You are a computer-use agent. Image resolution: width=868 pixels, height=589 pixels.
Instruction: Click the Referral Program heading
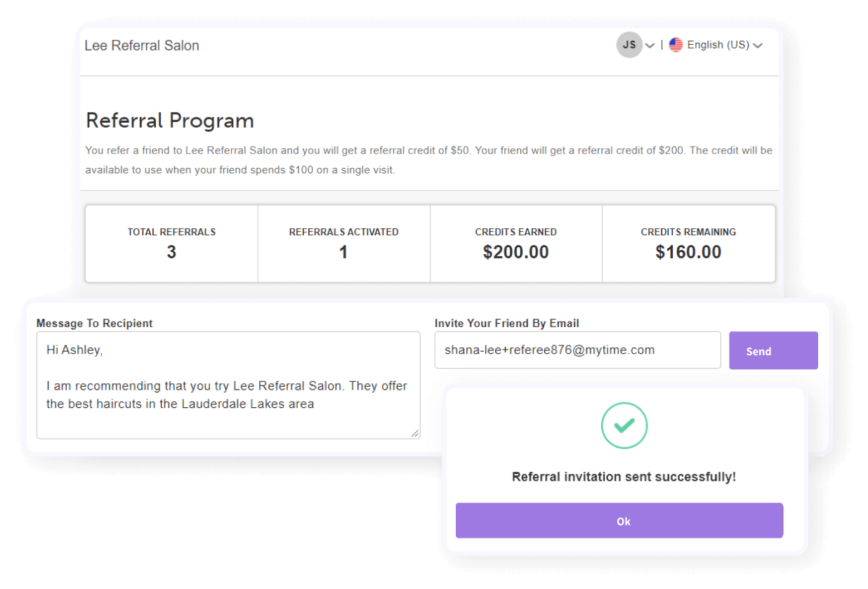[x=170, y=121]
